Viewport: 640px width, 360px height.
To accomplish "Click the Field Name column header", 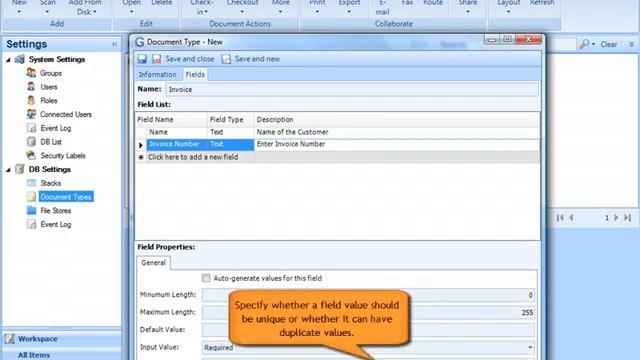I will pyautogui.click(x=171, y=119).
